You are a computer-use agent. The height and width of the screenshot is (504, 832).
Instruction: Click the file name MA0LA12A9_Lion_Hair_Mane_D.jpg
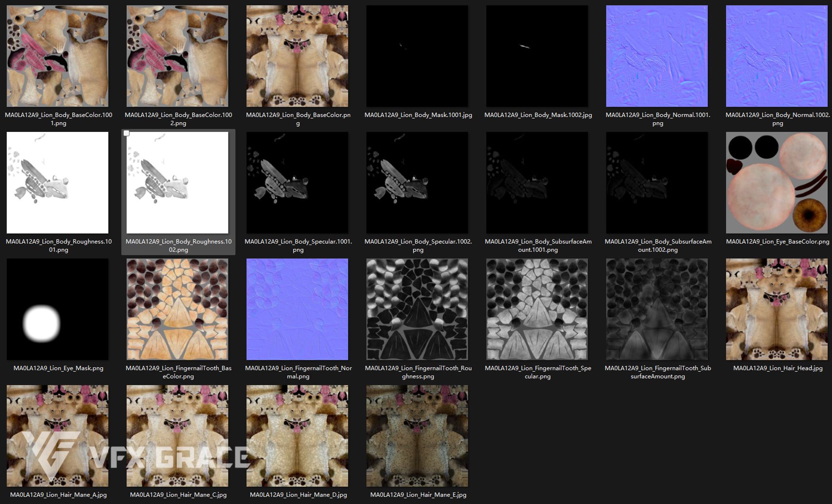point(298,495)
